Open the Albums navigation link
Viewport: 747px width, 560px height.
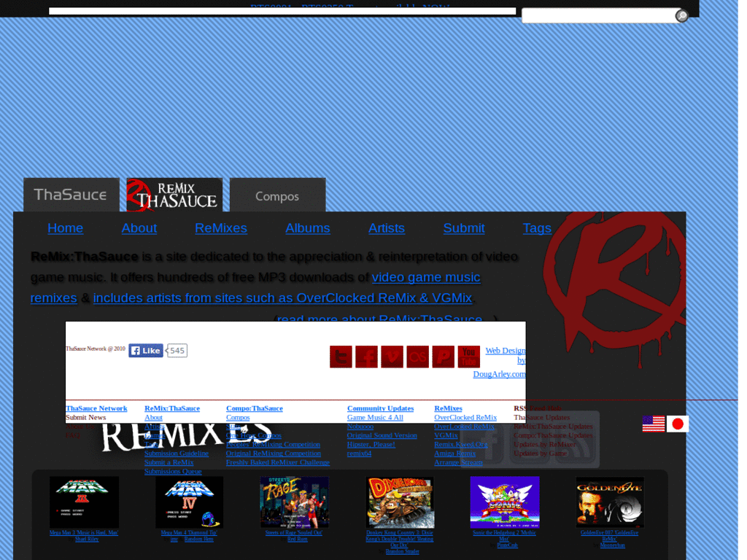(308, 228)
